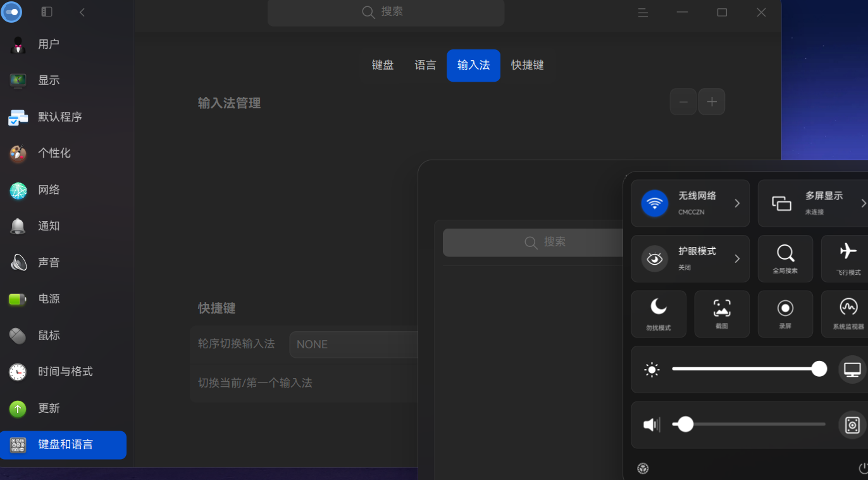This screenshot has width=868, height=480.
Task: Expand the 多屏显示 options
Action: 864,203
